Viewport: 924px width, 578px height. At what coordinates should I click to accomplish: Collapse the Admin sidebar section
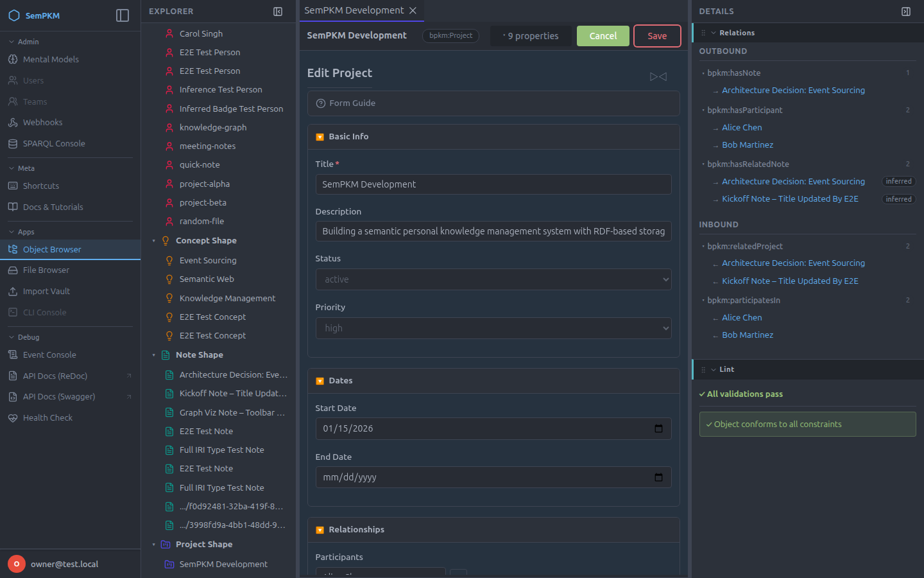pos(12,42)
